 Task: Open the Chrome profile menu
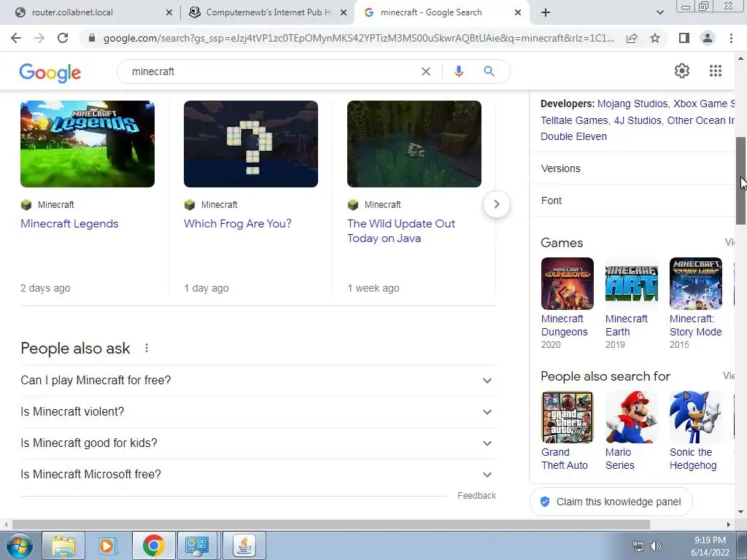tap(708, 38)
